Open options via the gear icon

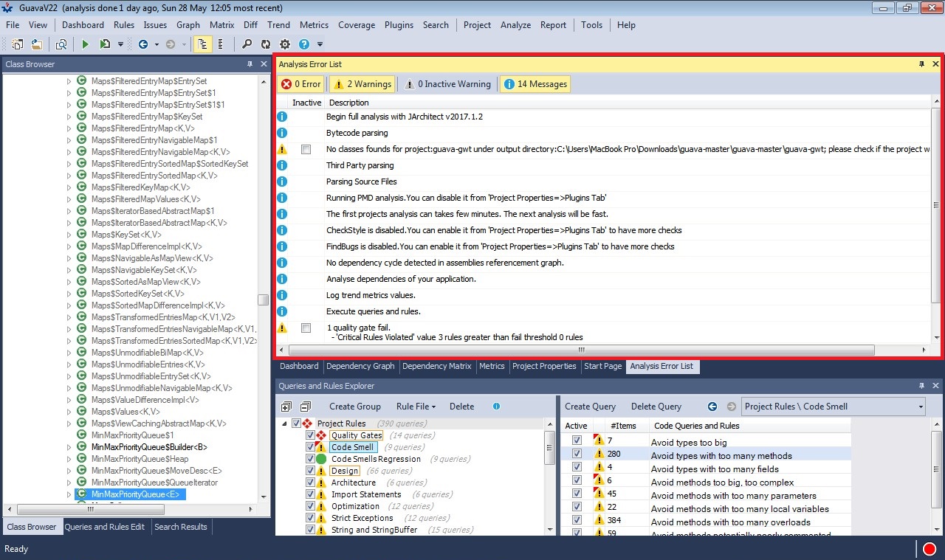(285, 44)
